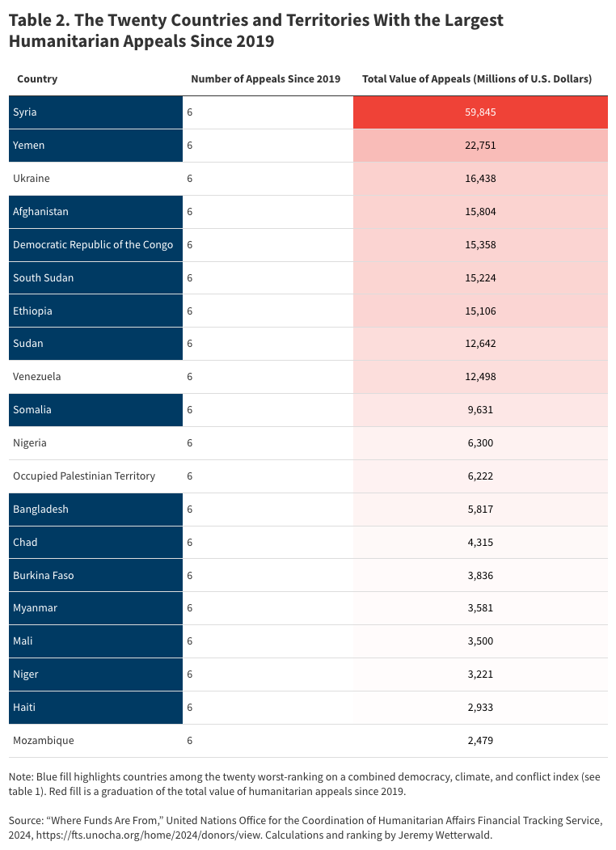Click the Burkina Faso country cell
The width and height of the screenshot is (616, 850).
pos(95,575)
